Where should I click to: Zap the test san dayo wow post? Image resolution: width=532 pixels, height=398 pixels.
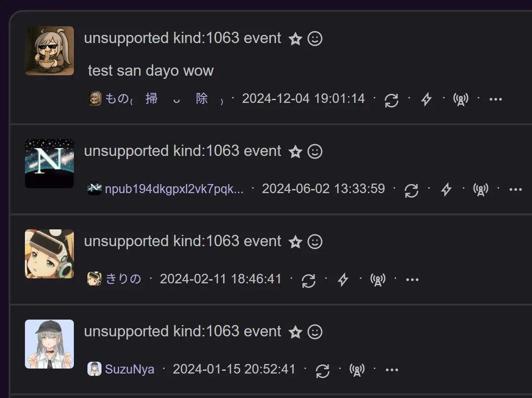pos(426,99)
